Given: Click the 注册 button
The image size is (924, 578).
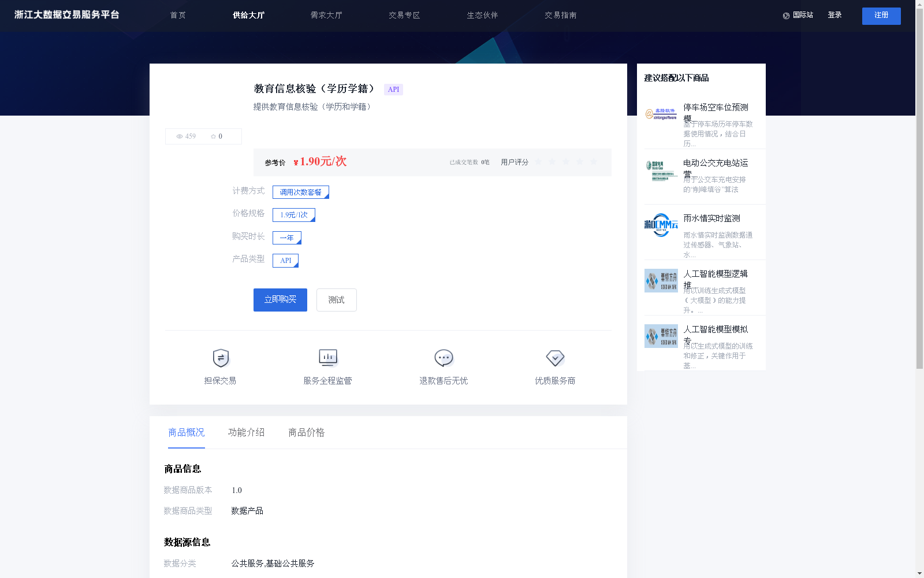Looking at the screenshot, I should (x=881, y=16).
